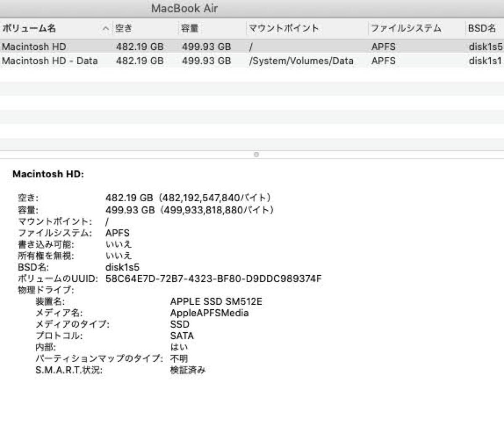Click protocol value SATA
Image resolution: width=504 pixels, height=437 pixels.
(x=182, y=336)
